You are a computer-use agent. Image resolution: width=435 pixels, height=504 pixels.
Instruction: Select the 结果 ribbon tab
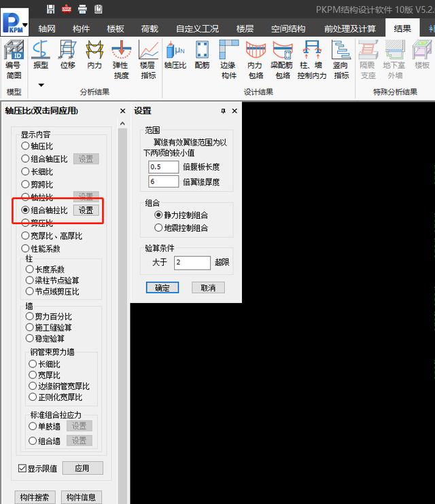pos(402,29)
